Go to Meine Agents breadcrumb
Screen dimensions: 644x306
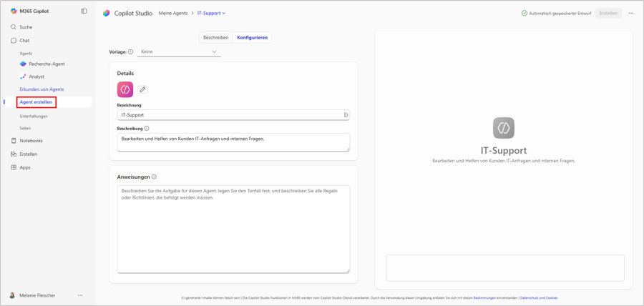[173, 13]
